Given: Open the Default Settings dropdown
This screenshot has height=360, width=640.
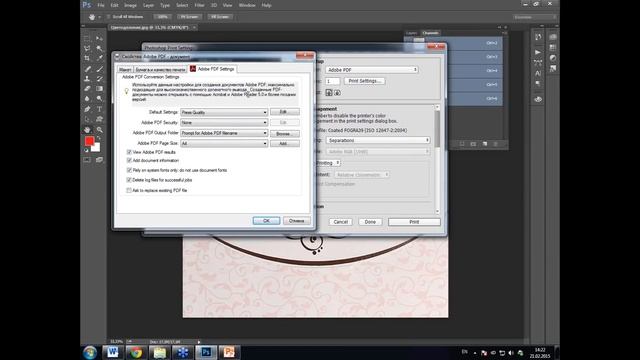Looking at the screenshot, I should 224,112.
